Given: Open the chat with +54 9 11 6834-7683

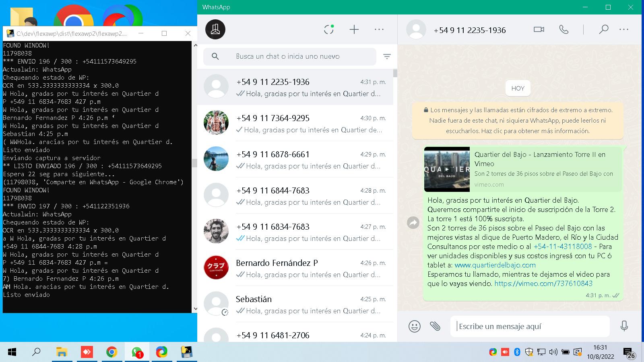Looking at the screenshot, I should (295, 232).
